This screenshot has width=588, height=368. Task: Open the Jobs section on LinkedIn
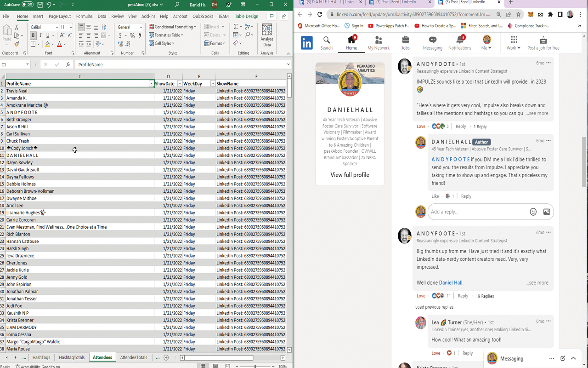pos(405,43)
